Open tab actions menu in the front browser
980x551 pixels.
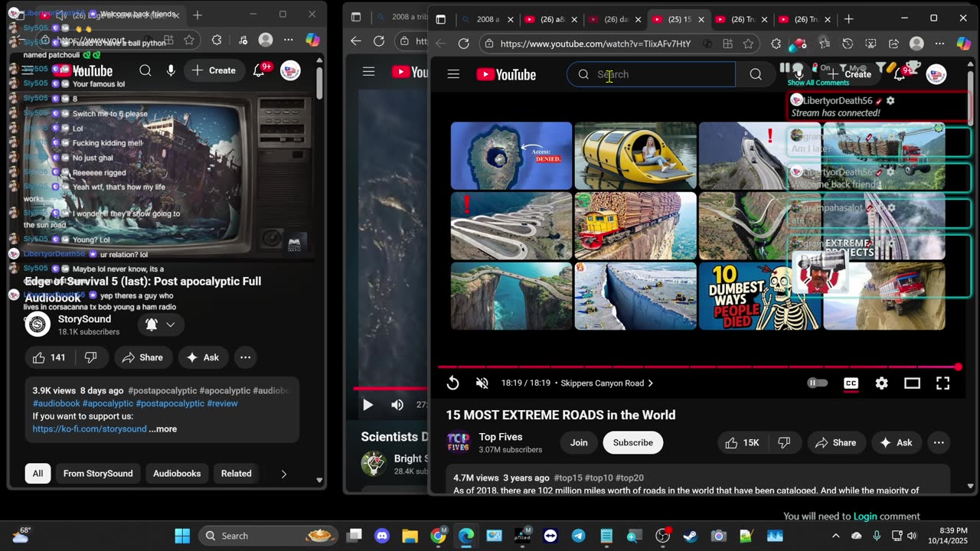[x=440, y=19]
